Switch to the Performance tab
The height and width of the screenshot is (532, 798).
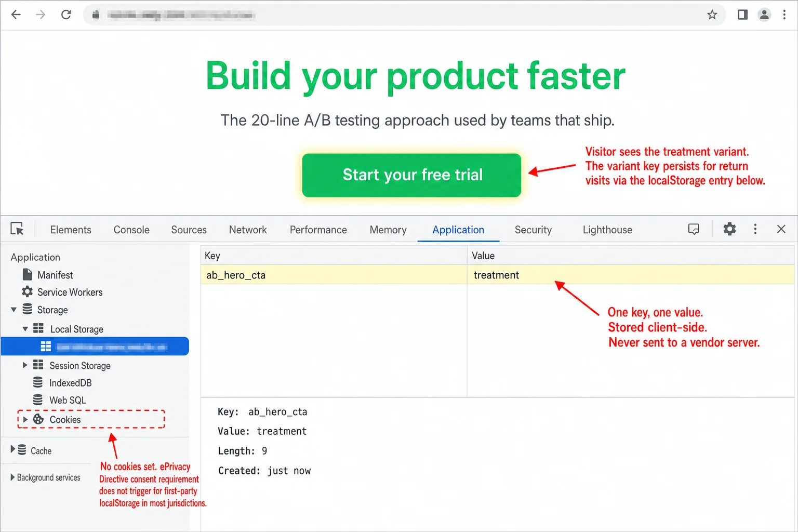(x=318, y=230)
